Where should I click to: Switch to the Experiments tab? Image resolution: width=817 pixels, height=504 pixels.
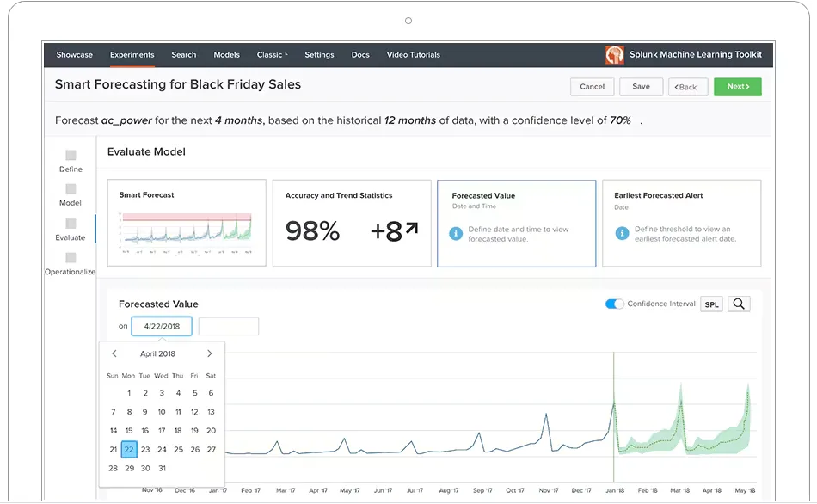click(132, 54)
